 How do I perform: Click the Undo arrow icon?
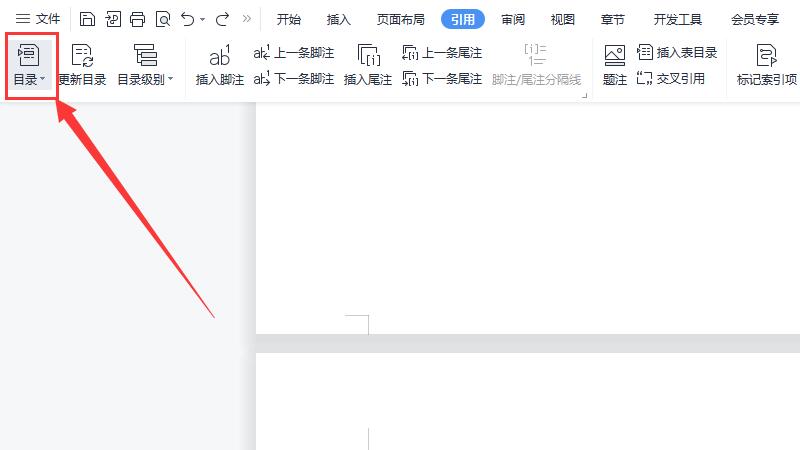tap(187, 19)
